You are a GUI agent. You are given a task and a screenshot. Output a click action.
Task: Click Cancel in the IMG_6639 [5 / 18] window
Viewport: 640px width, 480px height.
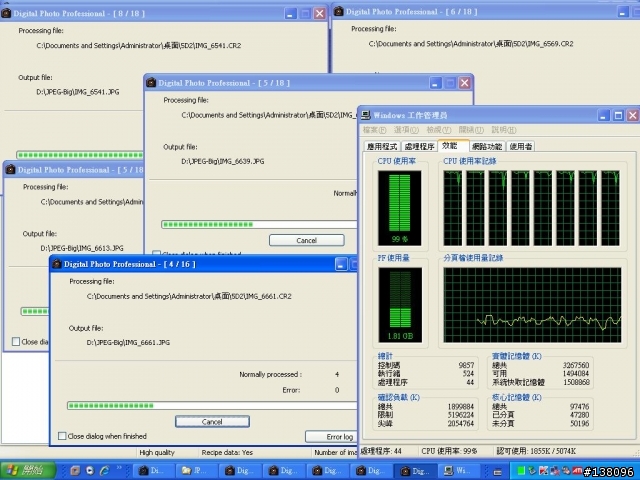click(x=307, y=240)
